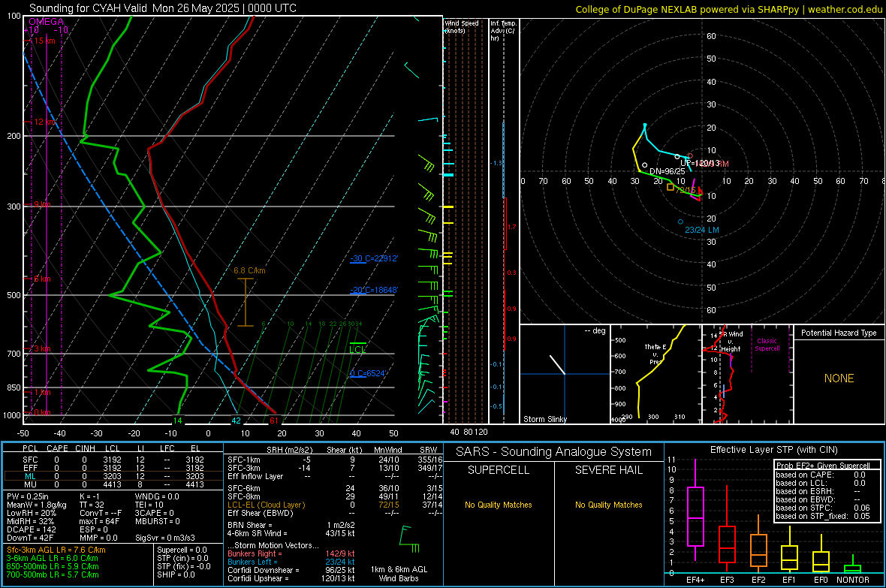Click the green wind barb icon above '1km & 6km AGL'
The width and height of the screenshot is (886, 588).
(409, 538)
